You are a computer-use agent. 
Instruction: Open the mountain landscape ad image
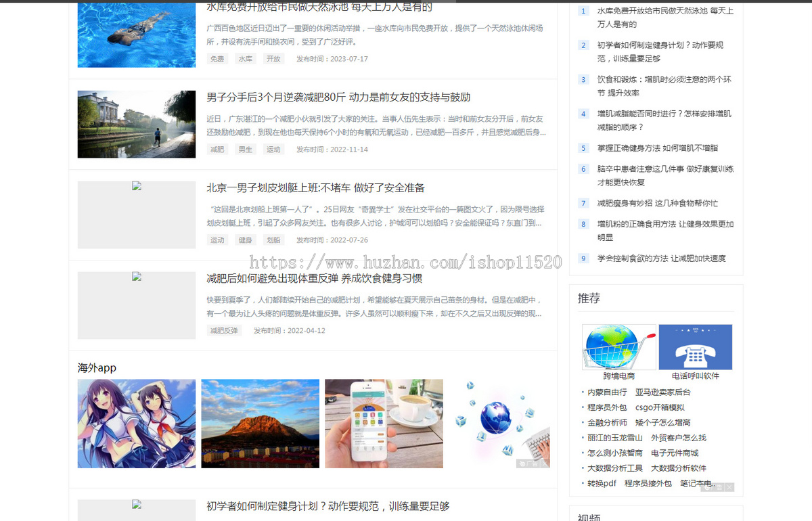(261, 424)
